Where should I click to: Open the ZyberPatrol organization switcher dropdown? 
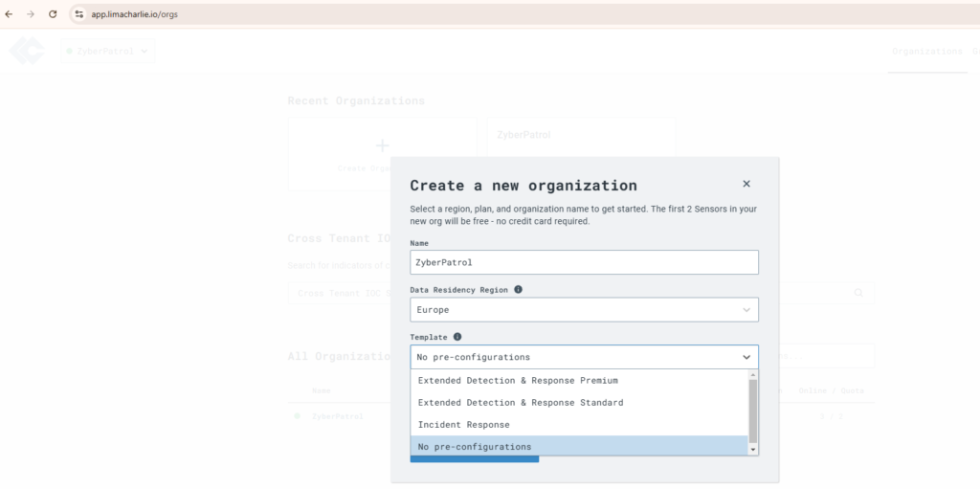(107, 52)
